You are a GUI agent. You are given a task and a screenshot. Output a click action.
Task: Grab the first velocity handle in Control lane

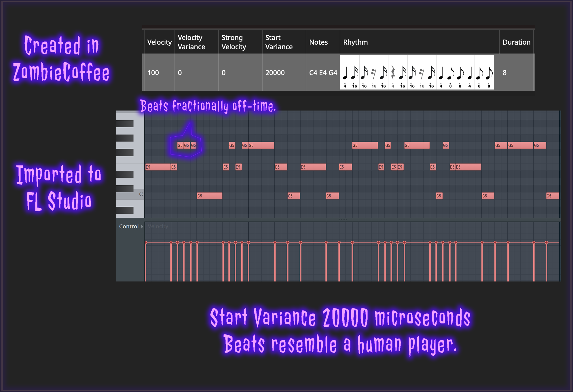tap(146, 242)
